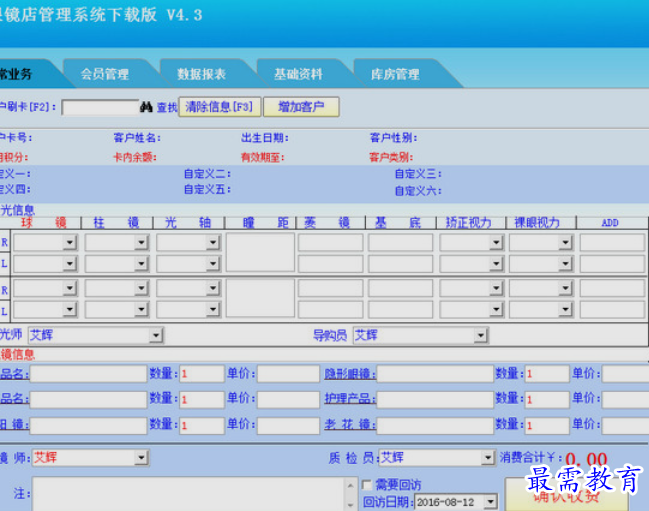
Task: Click first R row ADD field
Action: coord(612,242)
